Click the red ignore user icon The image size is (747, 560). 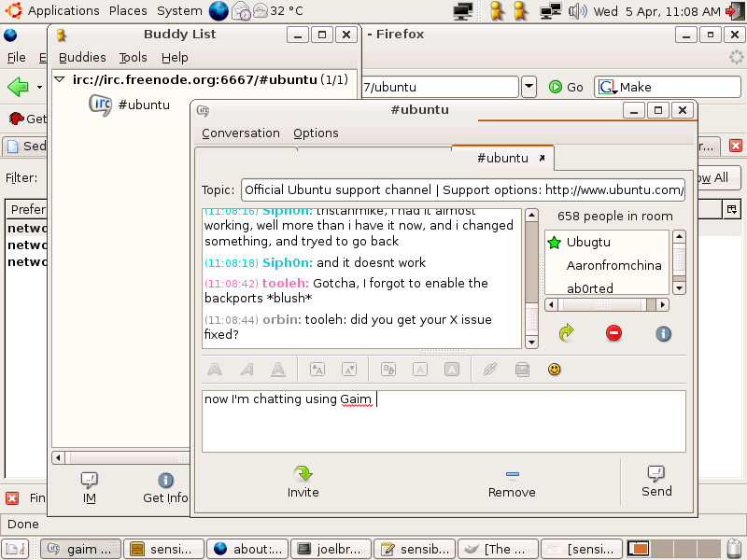click(613, 333)
